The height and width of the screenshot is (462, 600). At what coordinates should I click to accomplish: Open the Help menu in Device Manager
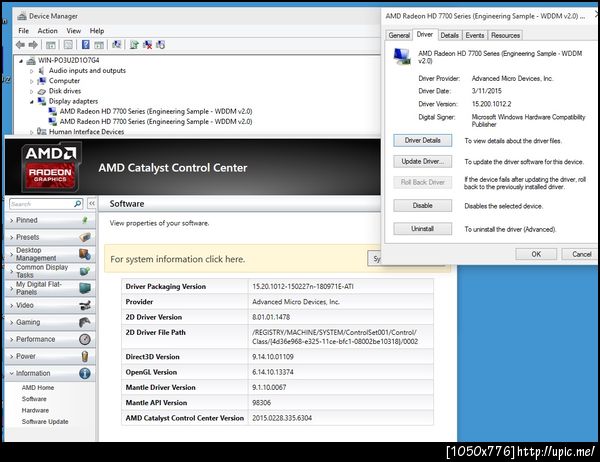coord(97,31)
